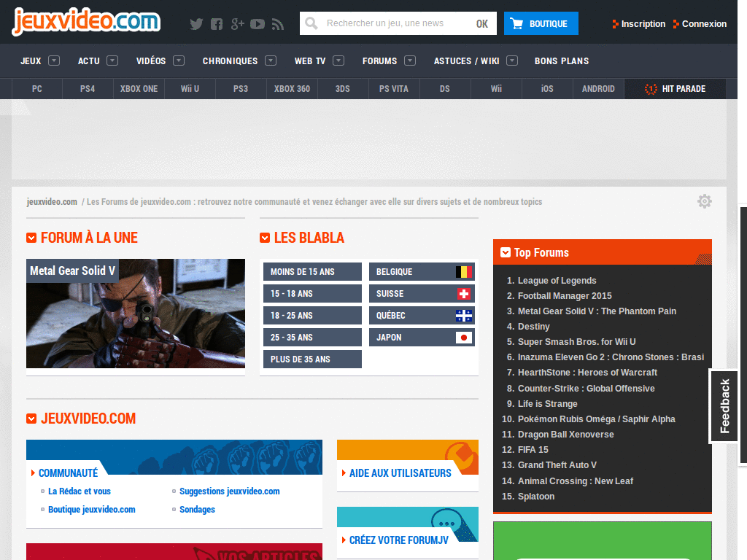Click the search magnifier icon
Viewport: 747px width, 560px height.
[x=311, y=23]
